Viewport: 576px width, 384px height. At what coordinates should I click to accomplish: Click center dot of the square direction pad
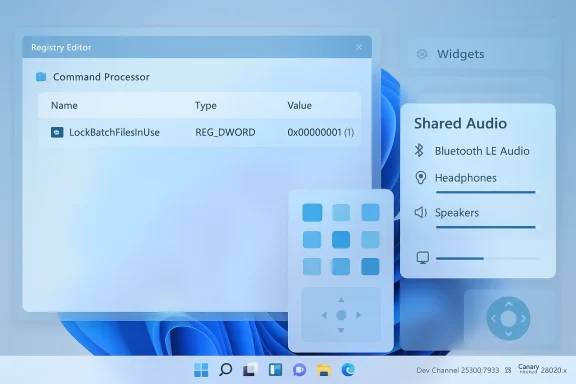[x=341, y=315]
